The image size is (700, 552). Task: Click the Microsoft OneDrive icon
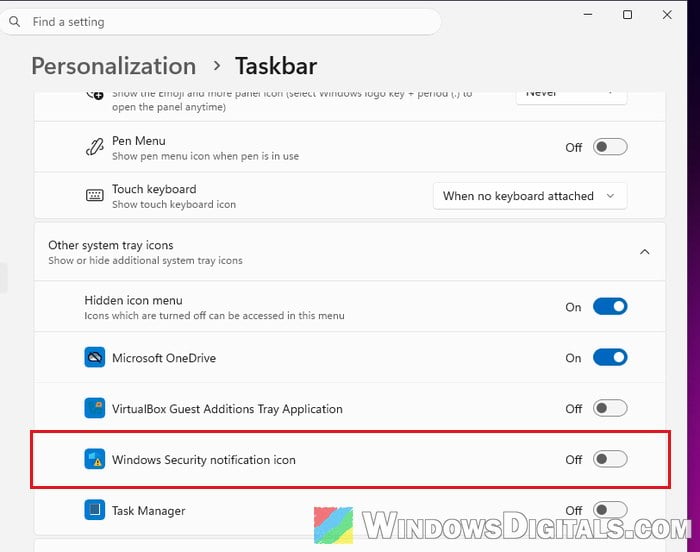[x=95, y=357]
